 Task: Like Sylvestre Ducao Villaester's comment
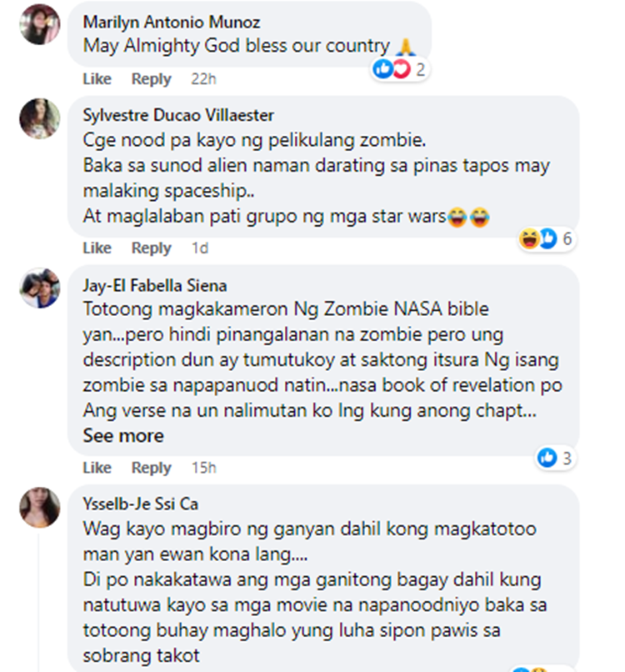pyautogui.click(x=97, y=248)
